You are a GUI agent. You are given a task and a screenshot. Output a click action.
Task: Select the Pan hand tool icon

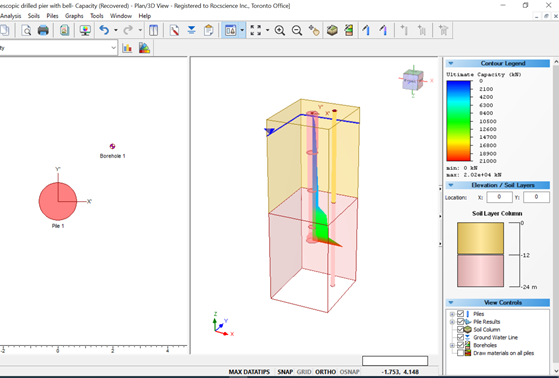click(314, 30)
